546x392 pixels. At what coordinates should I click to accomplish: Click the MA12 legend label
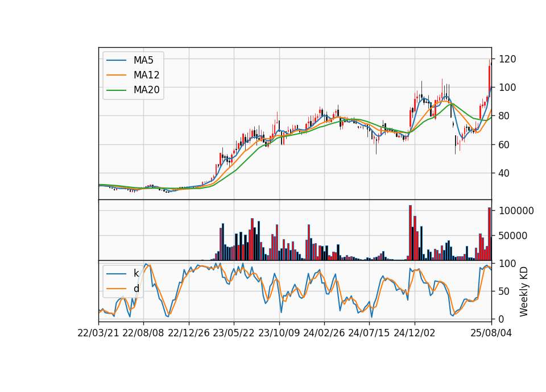coord(146,75)
